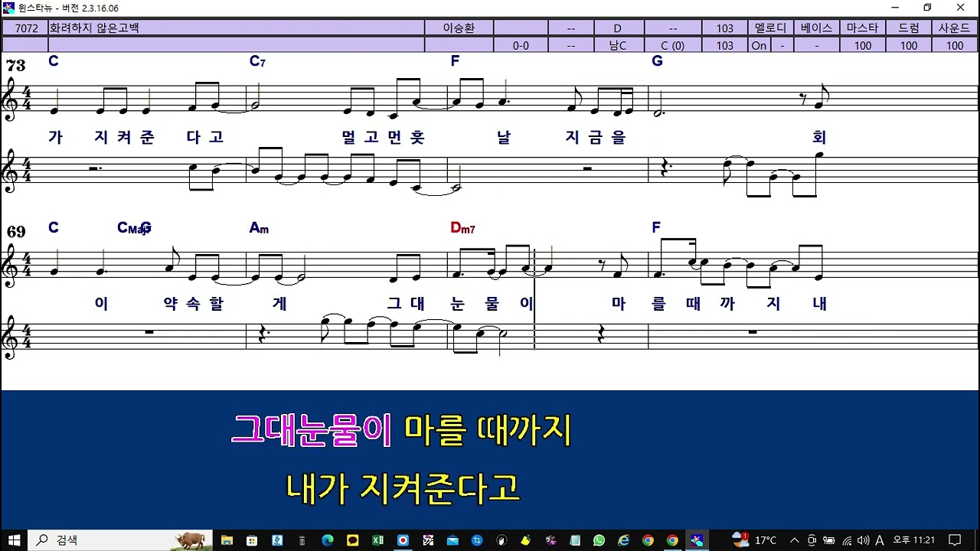Viewport: 980px width, 551px height.
Task: Click the 사운드 volume value 100
Action: coord(954,45)
